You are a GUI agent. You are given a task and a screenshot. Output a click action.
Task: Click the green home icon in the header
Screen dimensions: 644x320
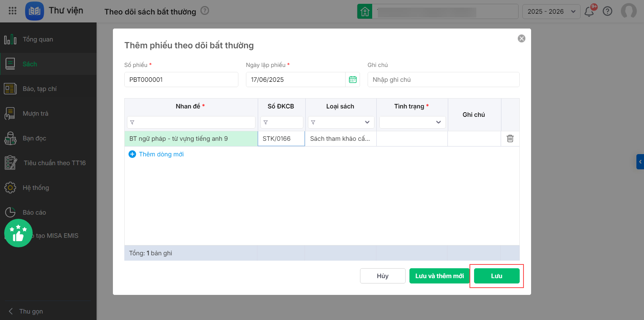tap(365, 11)
